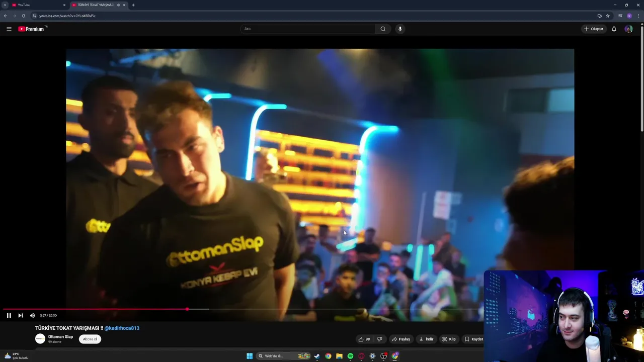Open the Ottoman Slap channel avatar
Image resolution: width=644 pixels, height=362 pixels.
(x=40, y=339)
